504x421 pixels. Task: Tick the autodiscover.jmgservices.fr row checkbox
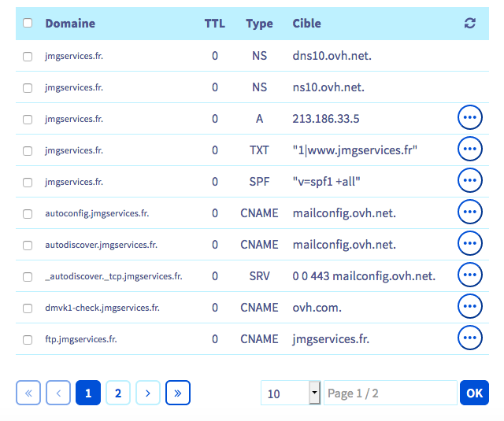[28, 245]
